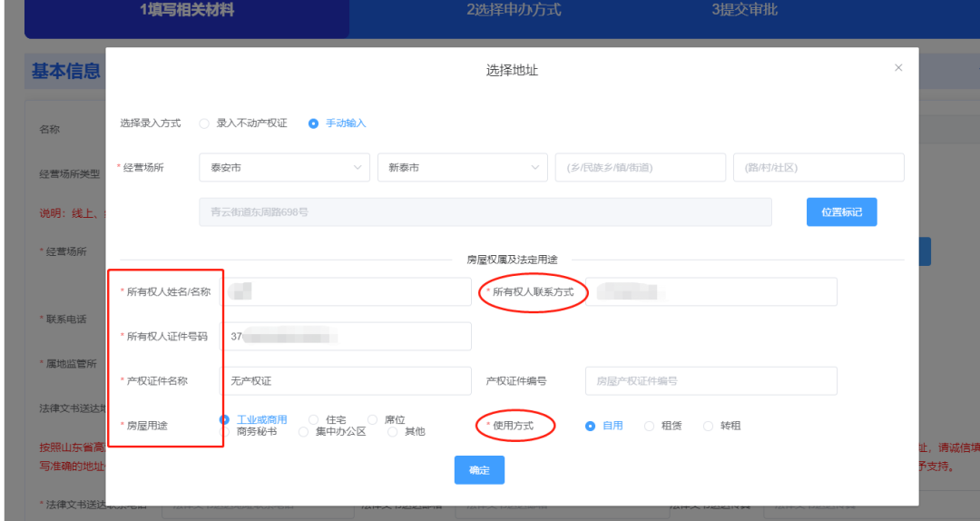Viewport: 980px width, 521px height.
Task: Click the 产权证件编号 label text
Action: (x=516, y=381)
